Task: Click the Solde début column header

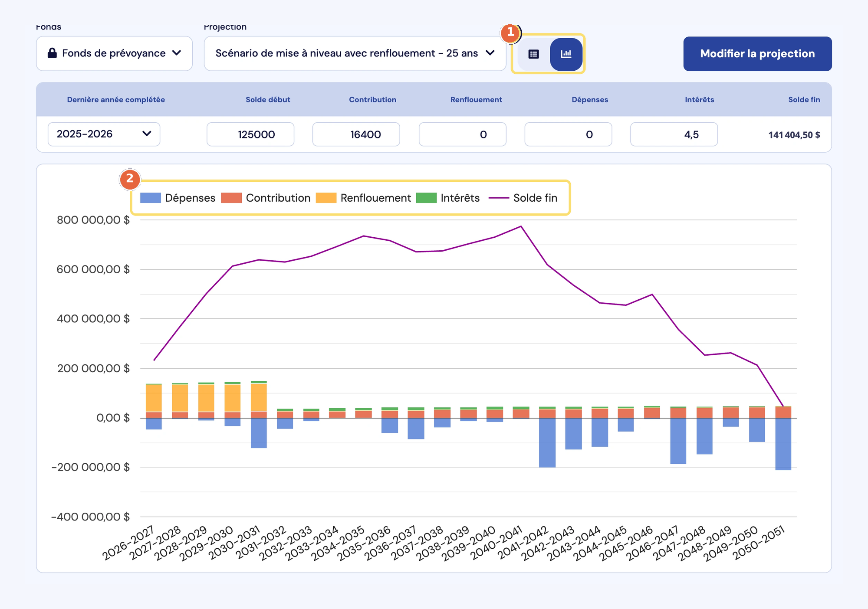Action: pos(268,99)
